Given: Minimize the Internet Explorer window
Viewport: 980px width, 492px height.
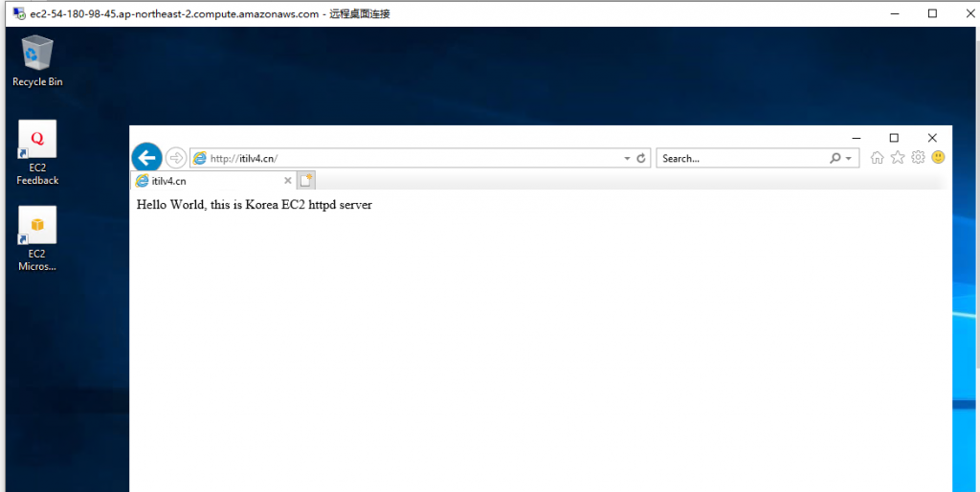Looking at the screenshot, I should coord(857,138).
